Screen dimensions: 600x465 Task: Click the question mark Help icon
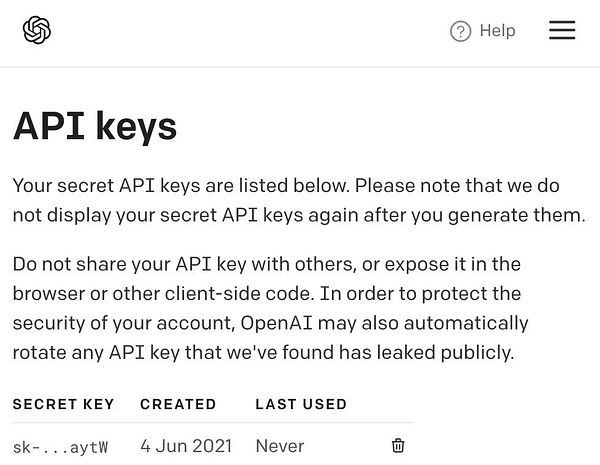[x=460, y=31]
